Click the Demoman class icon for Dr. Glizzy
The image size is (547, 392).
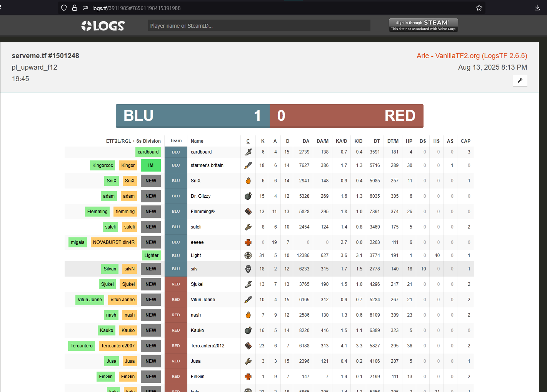pyautogui.click(x=248, y=196)
